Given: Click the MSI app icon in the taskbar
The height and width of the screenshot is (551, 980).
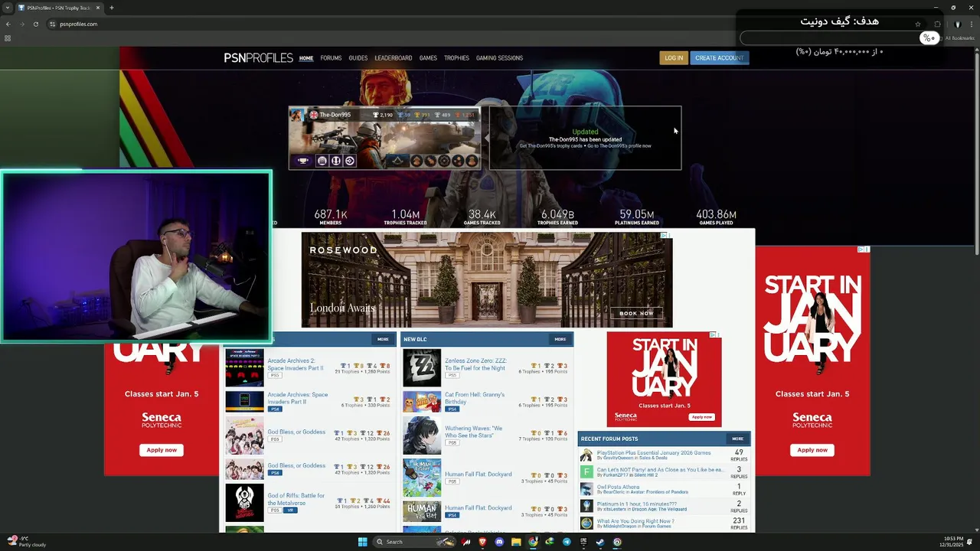Looking at the screenshot, I should [465, 542].
